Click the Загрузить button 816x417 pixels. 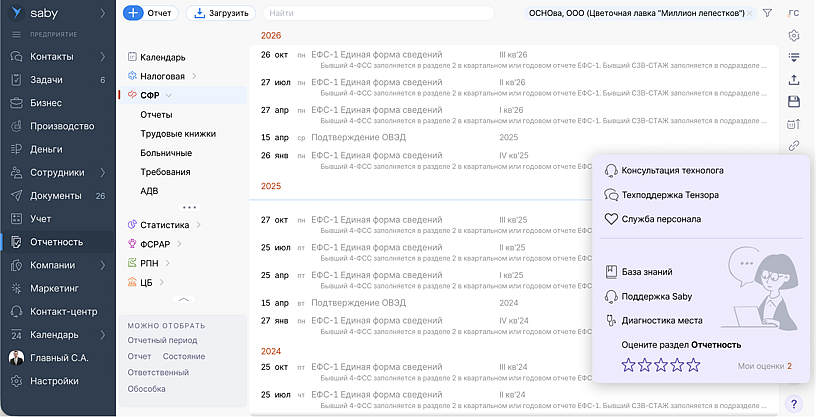(222, 13)
